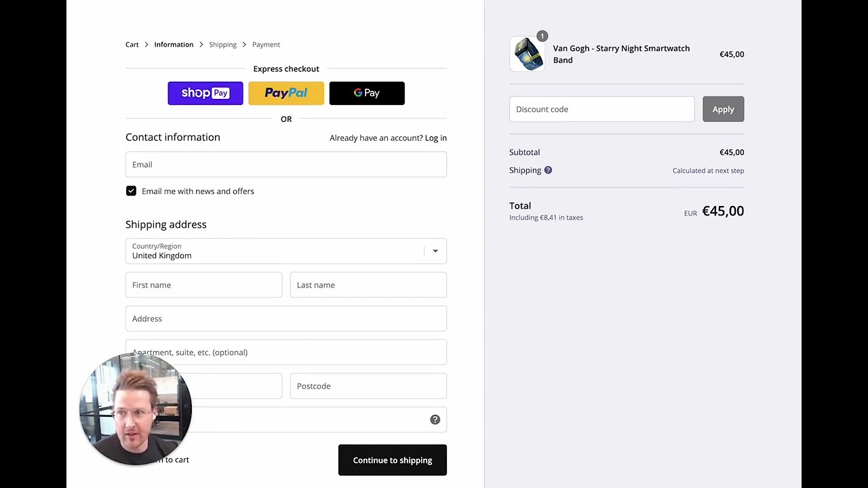Click the item quantity badge on product
868x488 pixels.
point(542,36)
